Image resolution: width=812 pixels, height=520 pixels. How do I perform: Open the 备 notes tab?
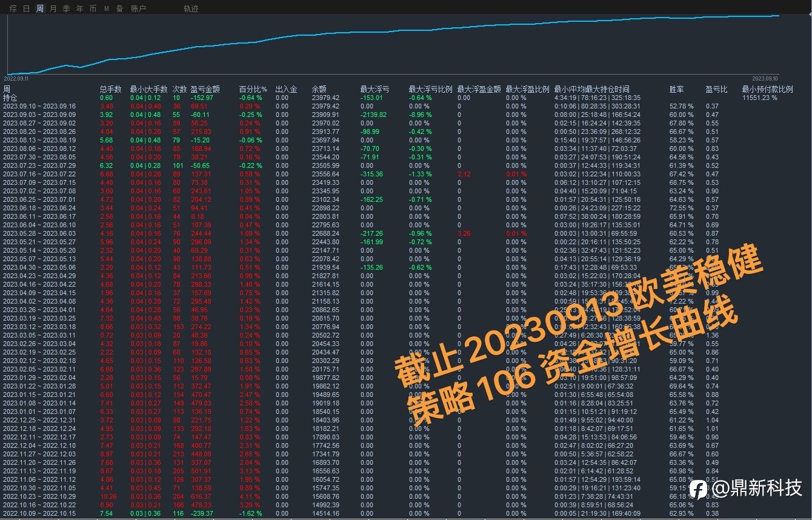click(x=120, y=8)
